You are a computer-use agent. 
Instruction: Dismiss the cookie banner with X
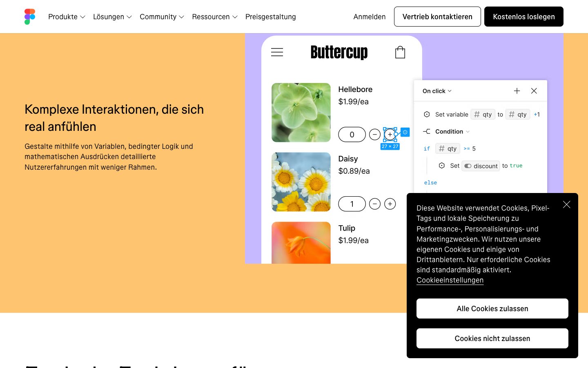[566, 204]
